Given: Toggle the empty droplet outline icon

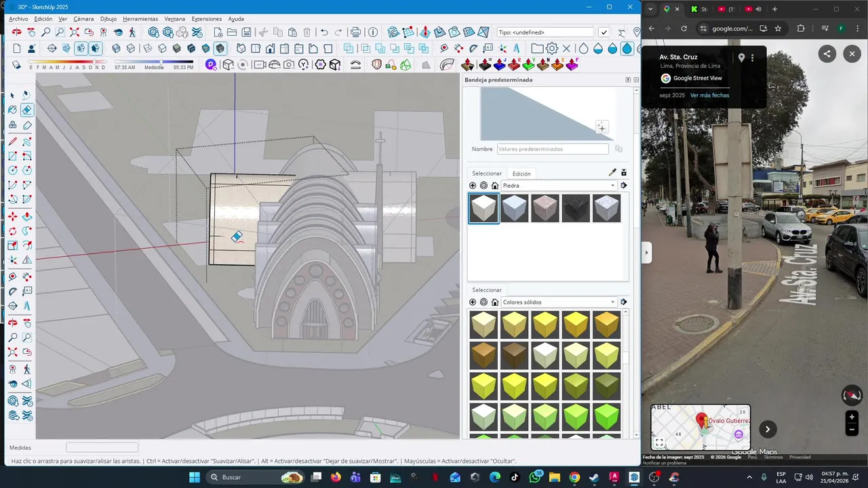Looking at the screenshot, I should (x=583, y=48).
